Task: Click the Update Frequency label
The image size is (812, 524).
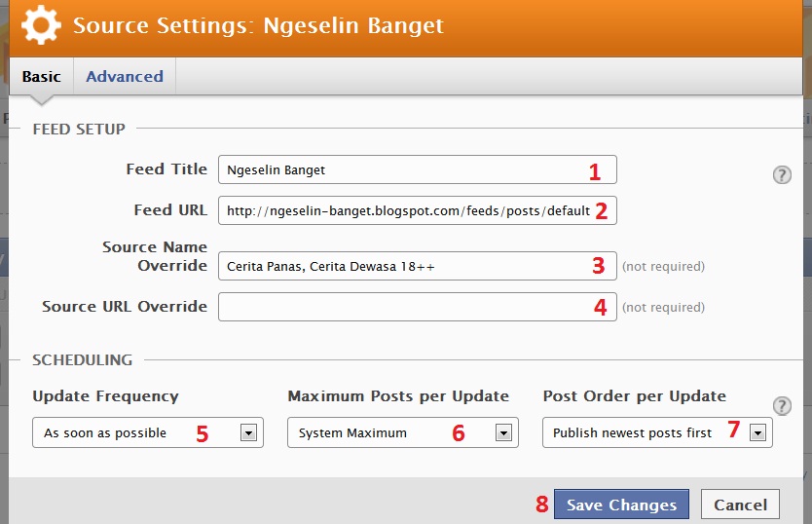Action: pyautogui.click(x=106, y=396)
